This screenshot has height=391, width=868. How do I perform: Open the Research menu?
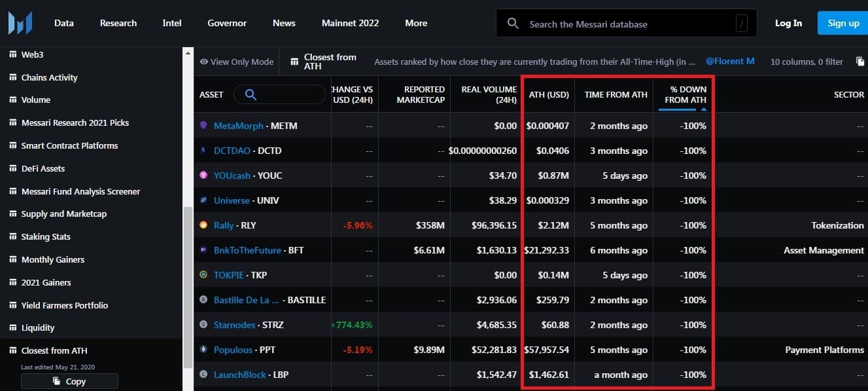118,23
